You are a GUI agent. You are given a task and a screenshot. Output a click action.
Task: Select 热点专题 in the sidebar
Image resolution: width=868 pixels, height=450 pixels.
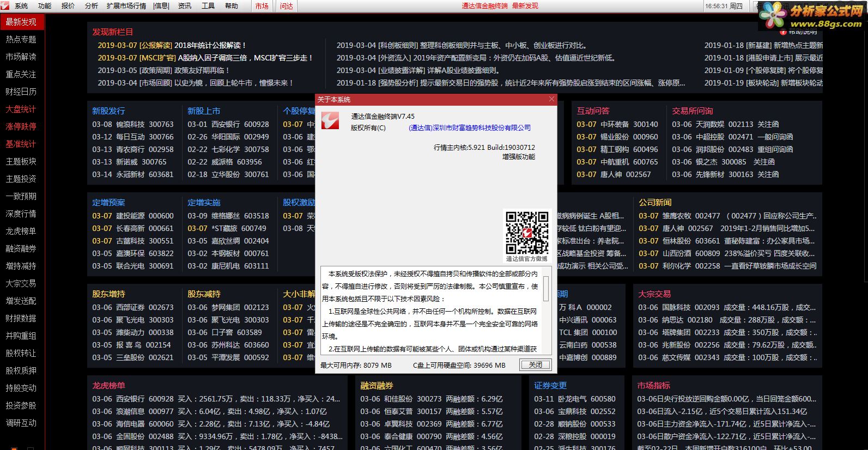pyautogui.click(x=21, y=39)
